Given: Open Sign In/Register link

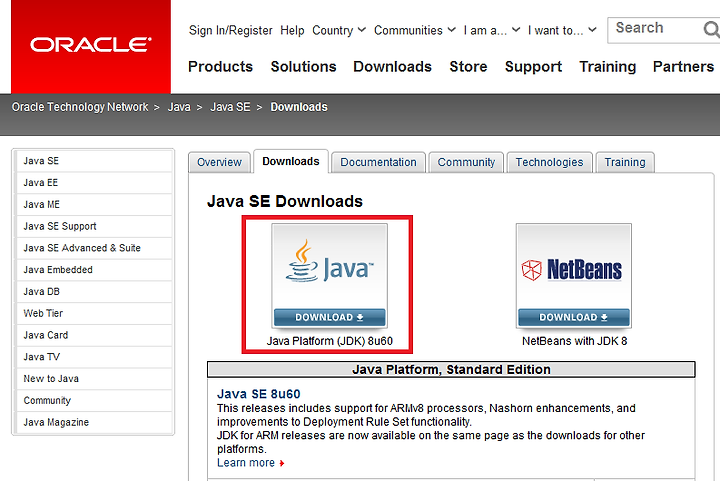Looking at the screenshot, I should point(231,30).
